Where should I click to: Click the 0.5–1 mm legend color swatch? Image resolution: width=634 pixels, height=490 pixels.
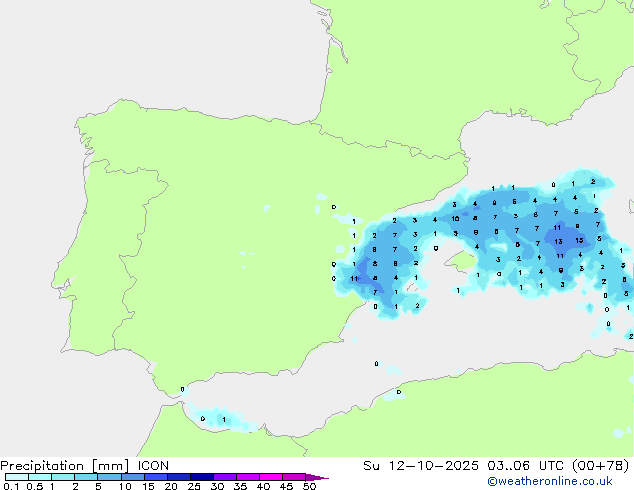pos(40,477)
